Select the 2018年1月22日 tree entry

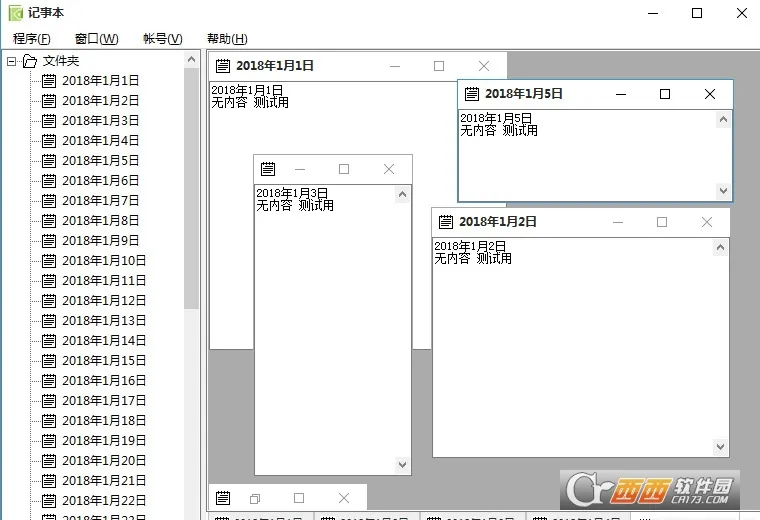pyautogui.click(x=104, y=501)
